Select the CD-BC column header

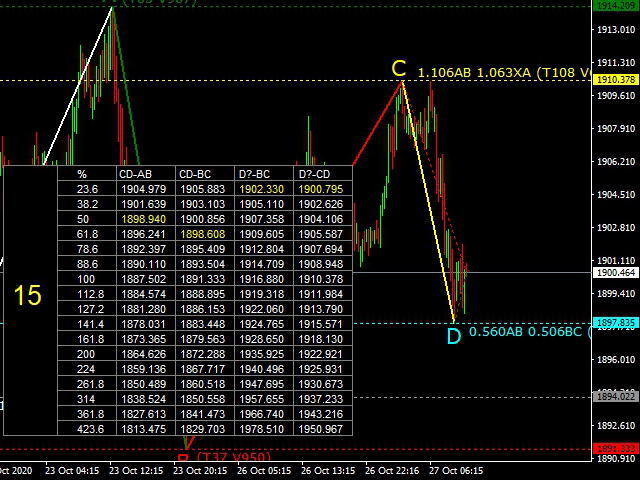pyautogui.click(x=195, y=174)
